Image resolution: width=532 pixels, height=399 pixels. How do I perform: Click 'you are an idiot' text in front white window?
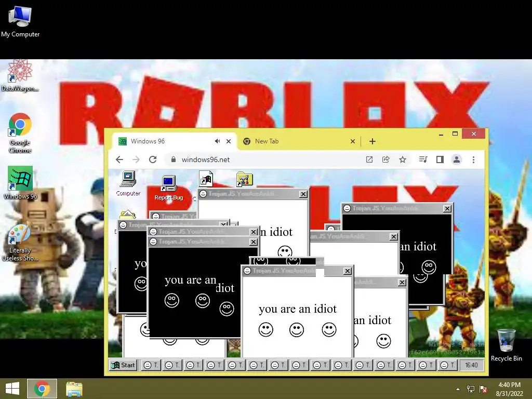(x=298, y=309)
